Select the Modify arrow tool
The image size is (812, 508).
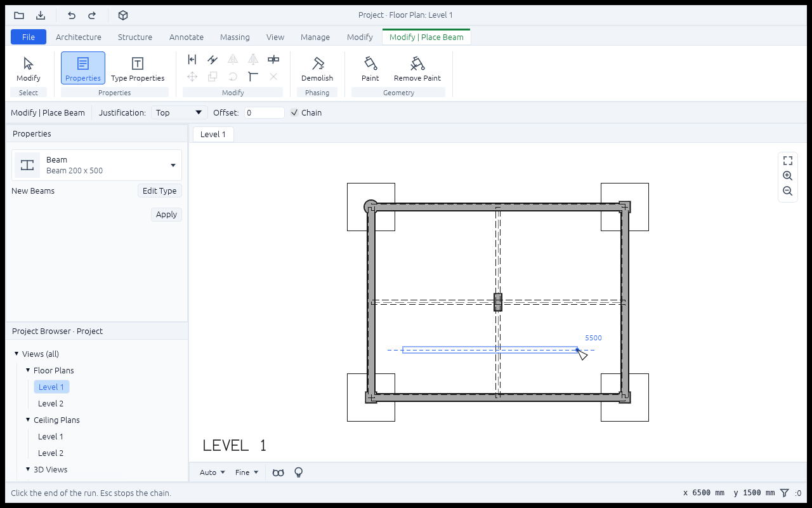29,69
